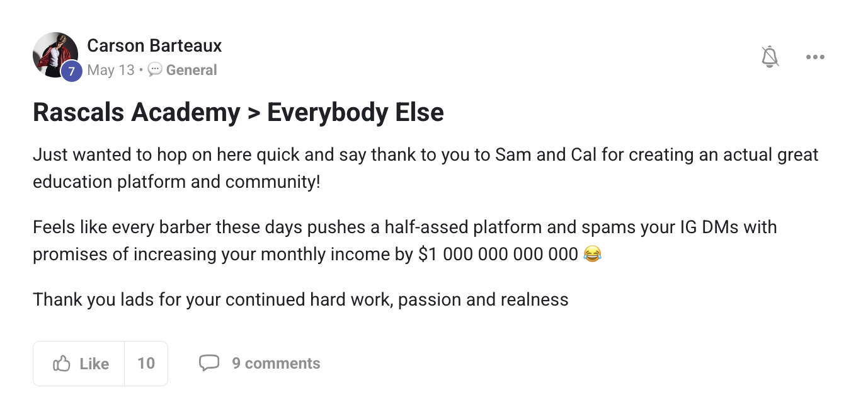Open the three-dot more options menu
This screenshot has width=868, height=397.
[x=815, y=57]
